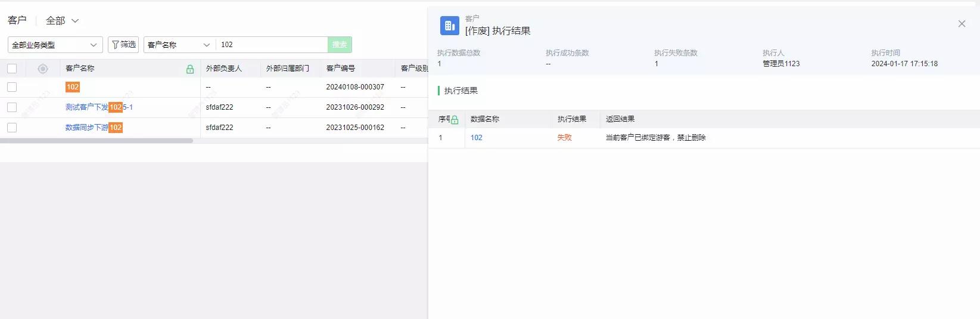Check the box for customer 102 row
This screenshot has height=319, width=980.
point(12,87)
